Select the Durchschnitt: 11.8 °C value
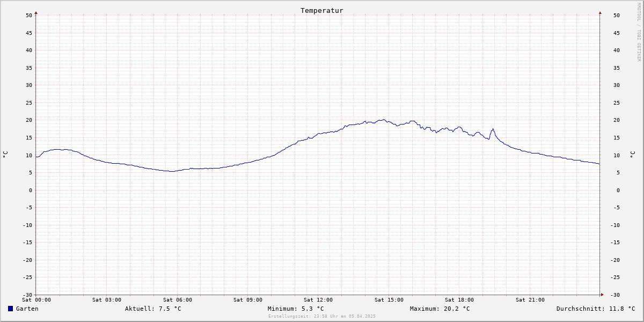The image size is (644, 322). tap(596, 309)
